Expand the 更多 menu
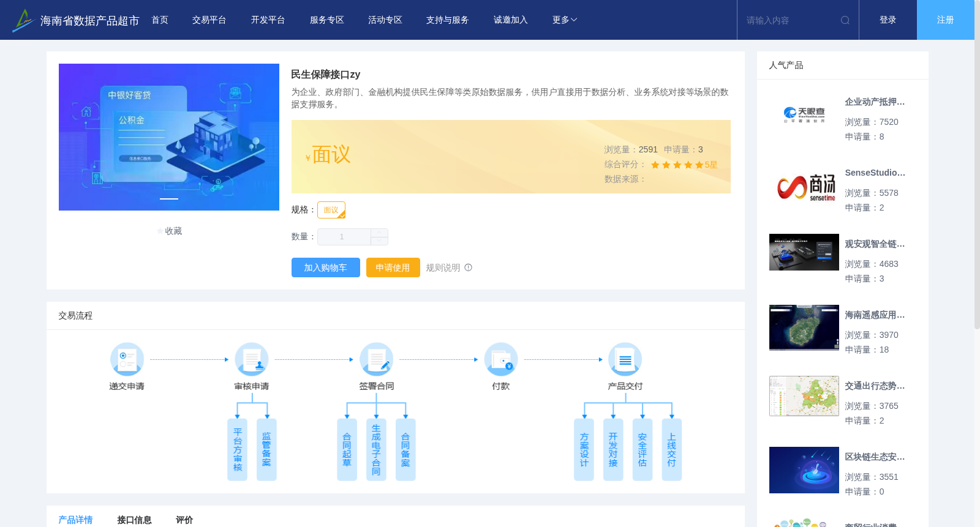 pyautogui.click(x=565, y=20)
